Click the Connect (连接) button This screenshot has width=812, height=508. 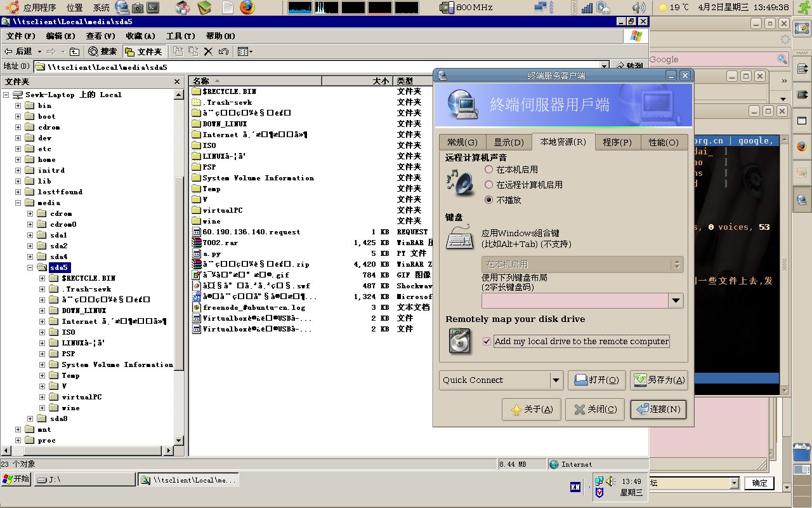pyautogui.click(x=658, y=409)
